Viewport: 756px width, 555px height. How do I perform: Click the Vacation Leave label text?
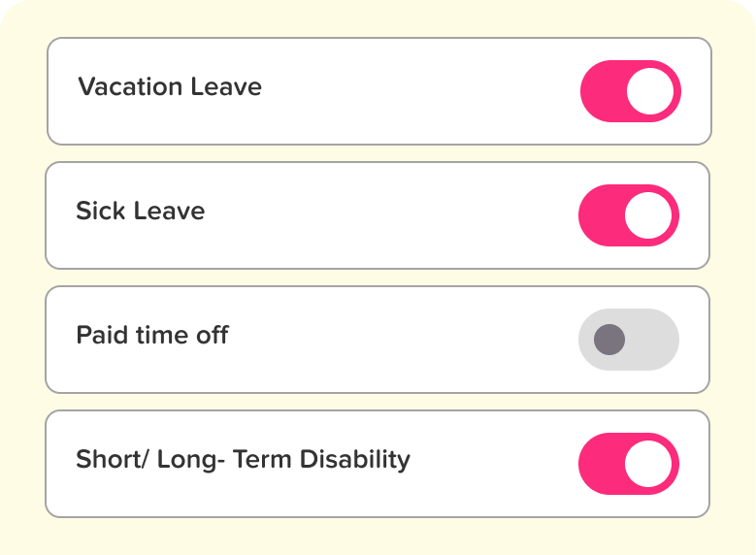click(x=170, y=87)
